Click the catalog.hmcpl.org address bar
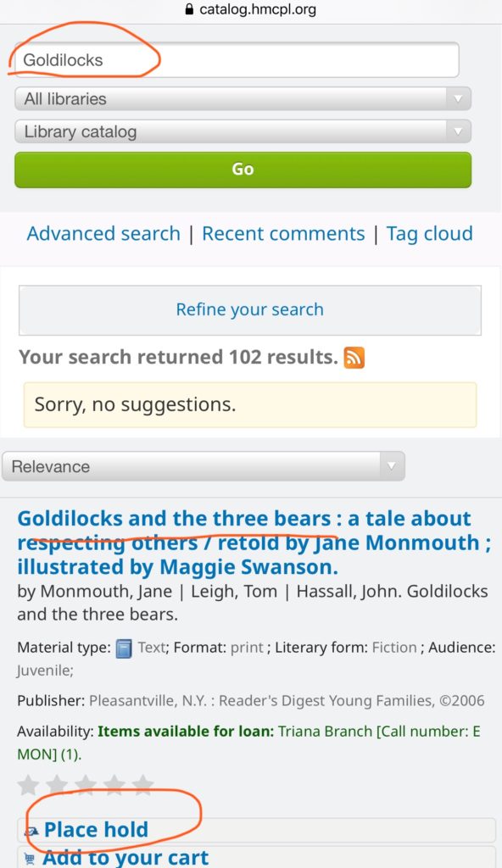This screenshot has width=502, height=868. pyautogui.click(x=251, y=9)
